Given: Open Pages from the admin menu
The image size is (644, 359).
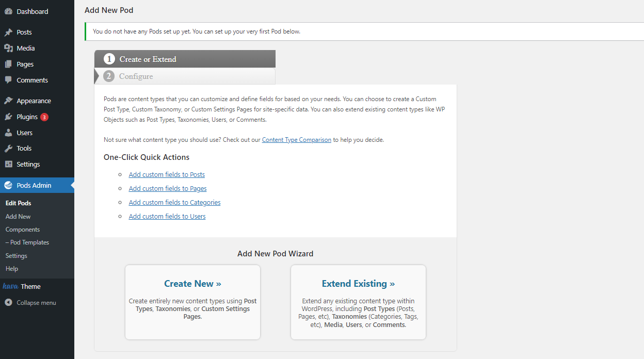Looking at the screenshot, I should 37,64.
